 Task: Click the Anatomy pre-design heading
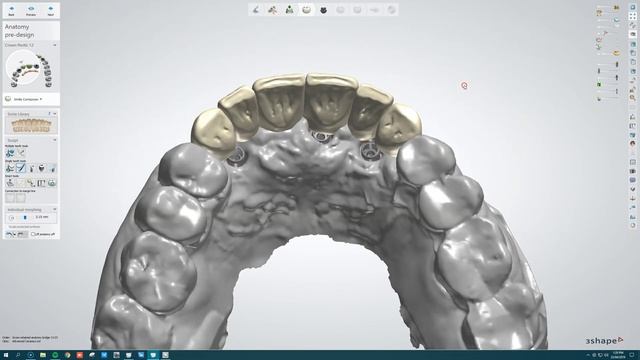coord(19,31)
